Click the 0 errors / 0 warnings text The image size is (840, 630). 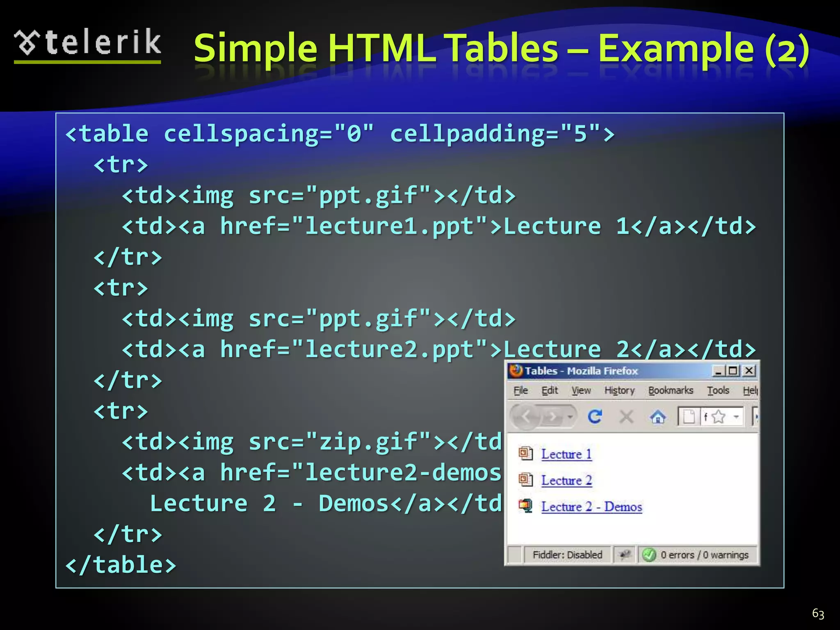click(x=704, y=555)
